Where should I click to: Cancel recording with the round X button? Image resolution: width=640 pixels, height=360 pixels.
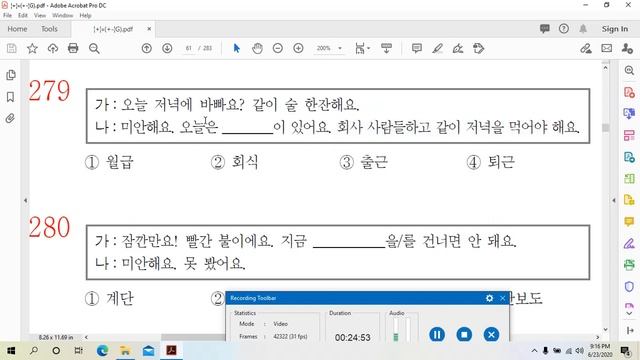(491, 335)
